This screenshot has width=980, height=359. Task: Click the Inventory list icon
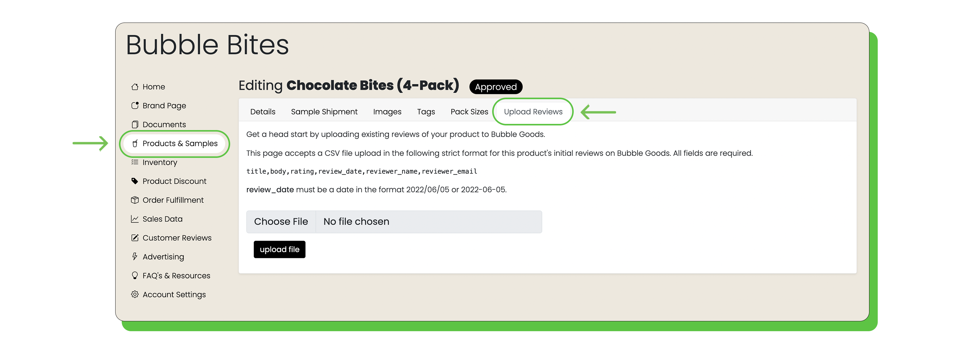(135, 162)
